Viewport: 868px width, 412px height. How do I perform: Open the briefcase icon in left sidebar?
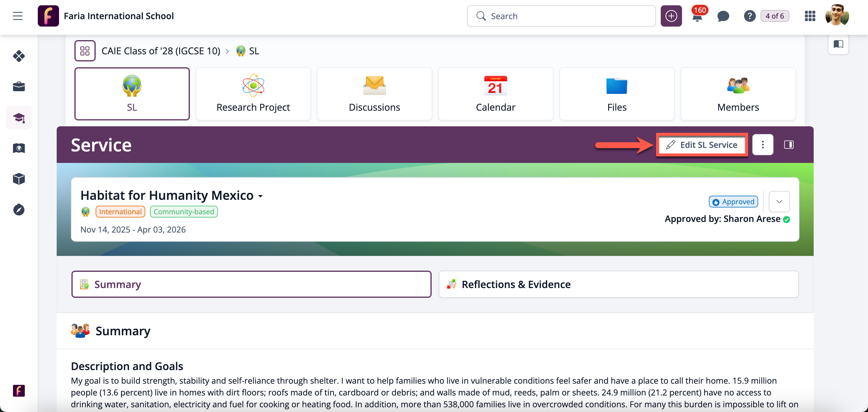tap(19, 86)
